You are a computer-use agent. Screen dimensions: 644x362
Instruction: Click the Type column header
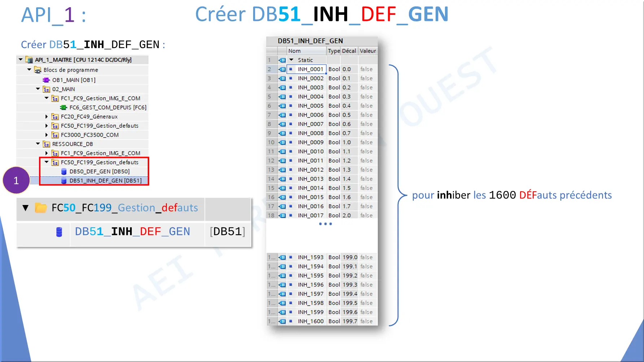[334, 51]
